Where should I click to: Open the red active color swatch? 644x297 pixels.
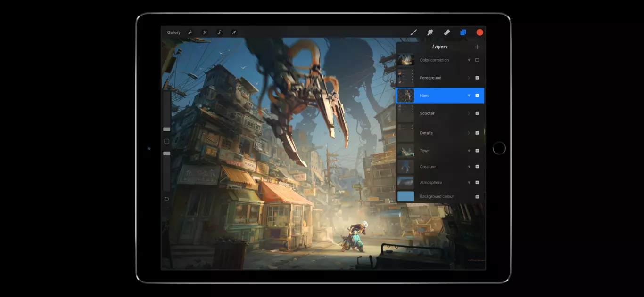click(479, 32)
